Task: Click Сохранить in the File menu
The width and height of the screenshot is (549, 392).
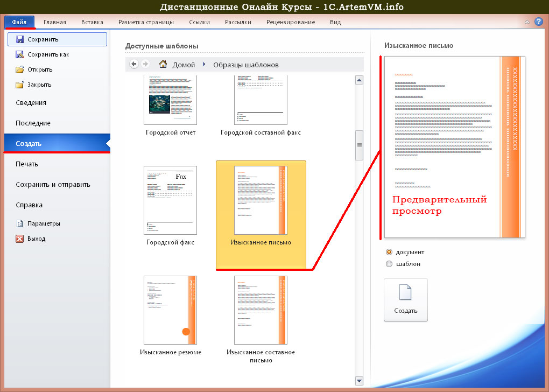Action: (x=57, y=39)
